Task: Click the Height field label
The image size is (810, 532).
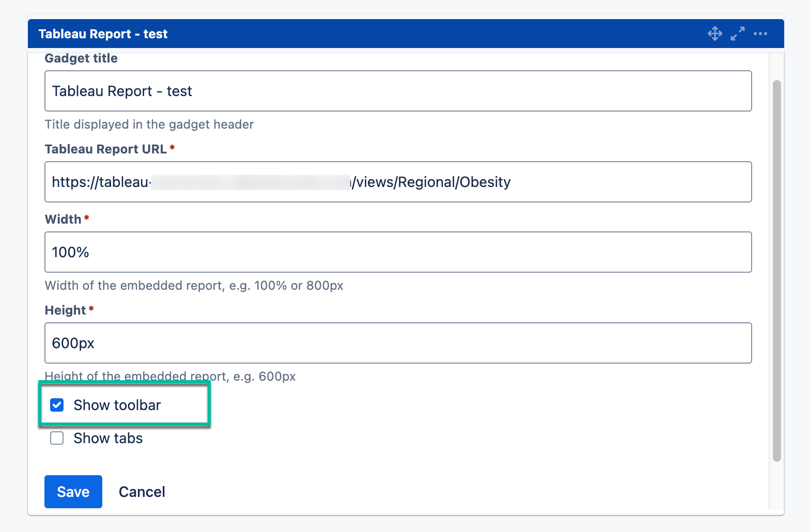Action: tap(66, 310)
